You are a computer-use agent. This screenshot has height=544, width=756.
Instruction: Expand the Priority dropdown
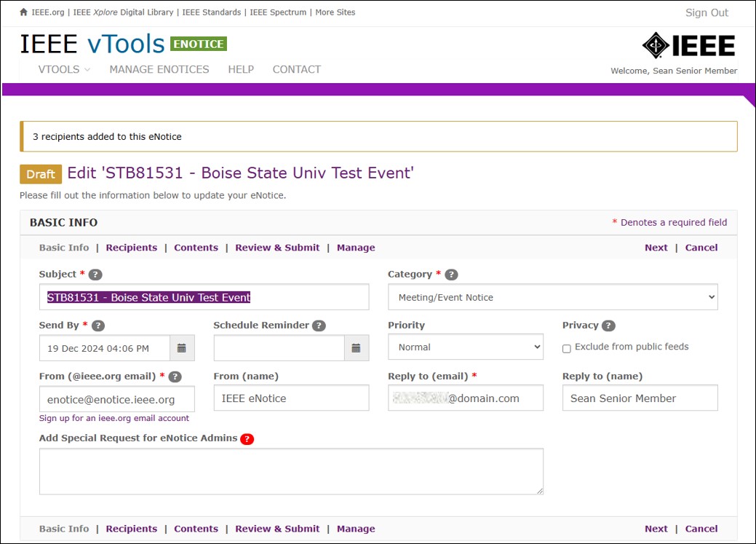(x=465, y=347)
